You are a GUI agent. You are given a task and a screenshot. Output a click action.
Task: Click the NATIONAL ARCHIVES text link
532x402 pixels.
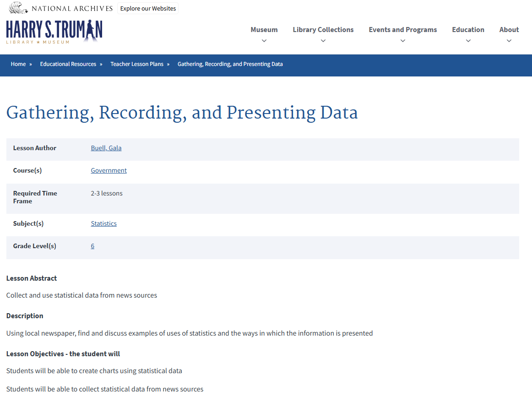click(71, 7)
